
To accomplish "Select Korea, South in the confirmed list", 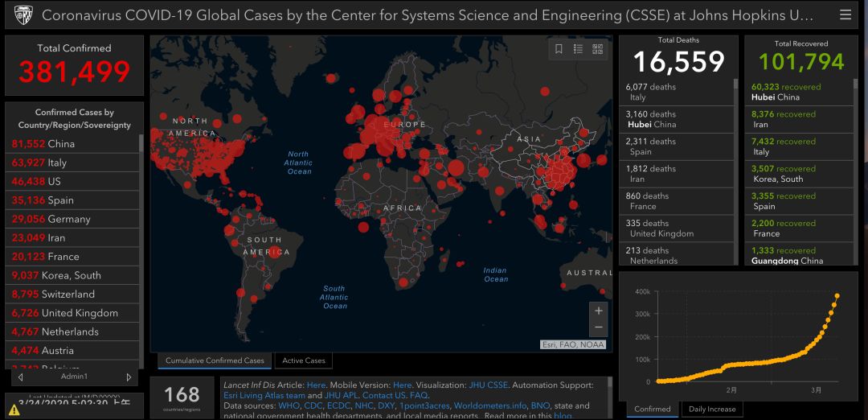I will coord(72,276).
